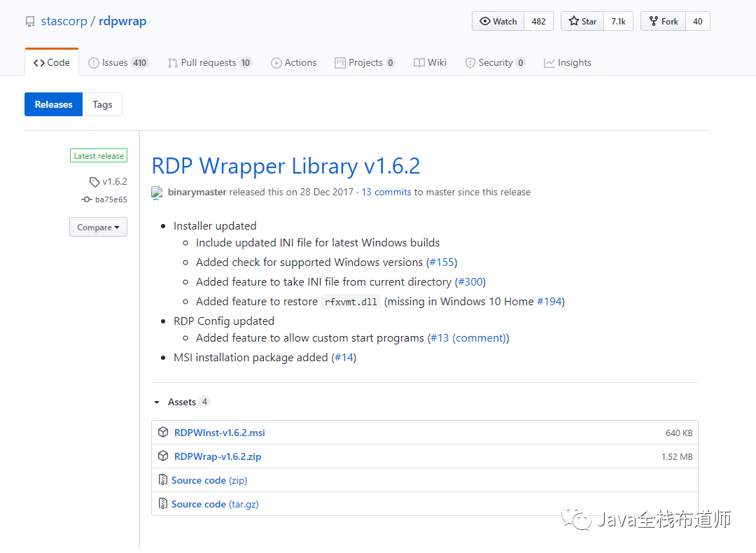756x553 pixels.
Task: Click the Assets count badge 4
Action: [205, 402]
